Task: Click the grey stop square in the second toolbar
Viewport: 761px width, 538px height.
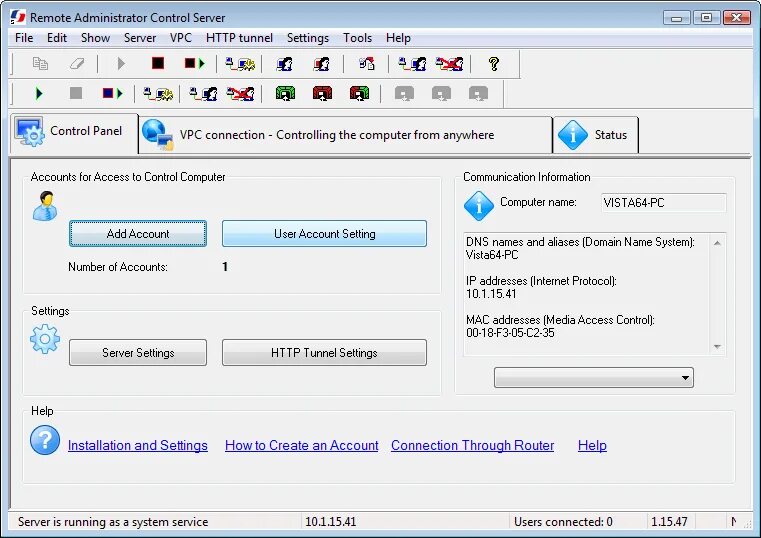Action: (x=76, y=93)
